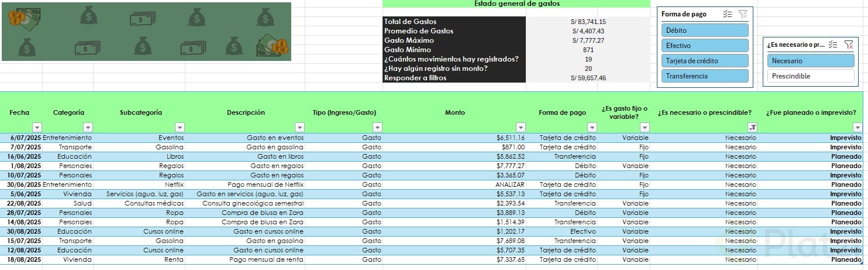
Task: Select ¿Cuántos movimientos hay registrados? cell
Action: pyautogui.click(x=454, y=59)
